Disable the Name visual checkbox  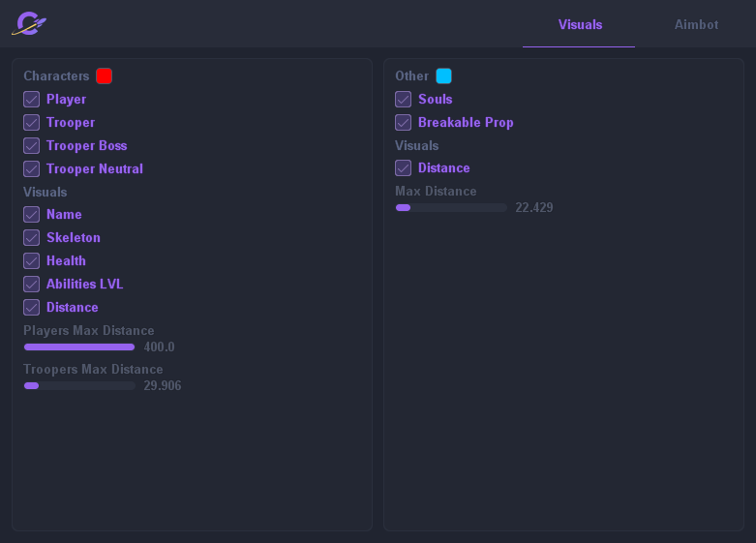click(32, 215)
